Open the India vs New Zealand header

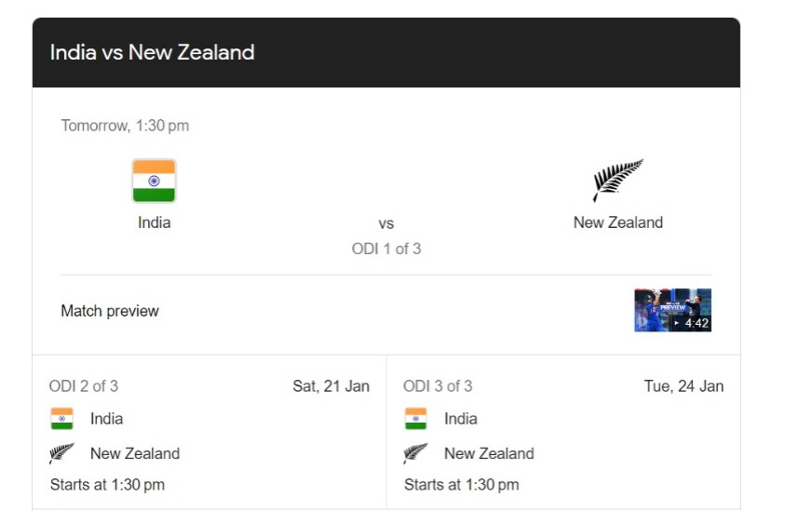coord(386,52)
